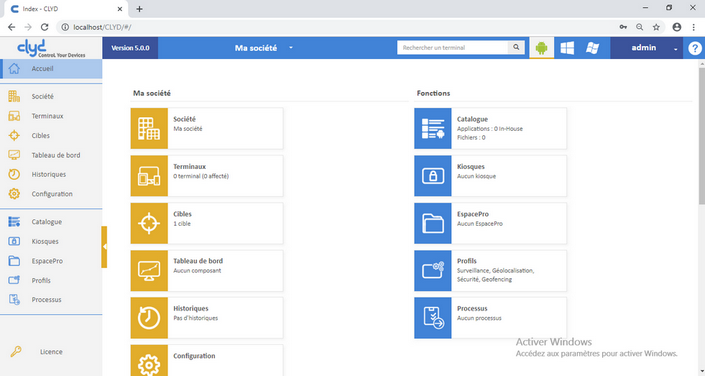This screenshot has height=376, width=705.
Task: Click the Catalogue list icon in sidebar
Action: [x=14, y=222]
